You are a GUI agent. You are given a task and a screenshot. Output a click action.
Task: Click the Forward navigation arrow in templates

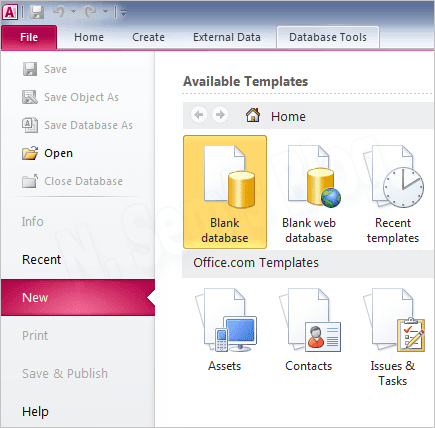(220, 115)
